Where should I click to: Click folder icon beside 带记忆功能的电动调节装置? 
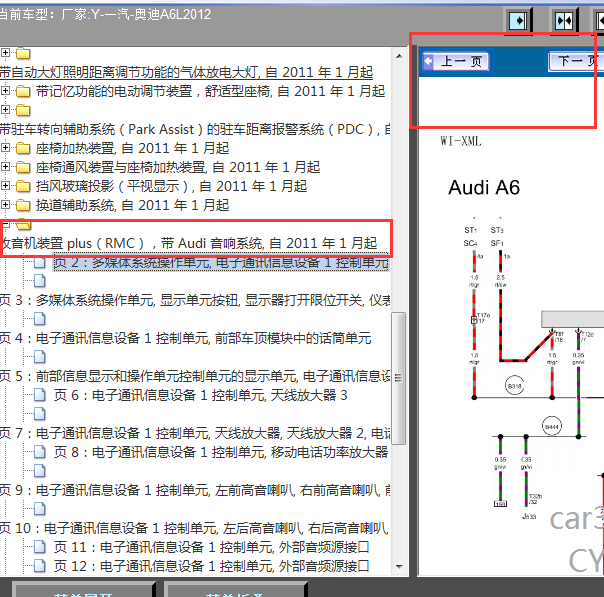23,91
